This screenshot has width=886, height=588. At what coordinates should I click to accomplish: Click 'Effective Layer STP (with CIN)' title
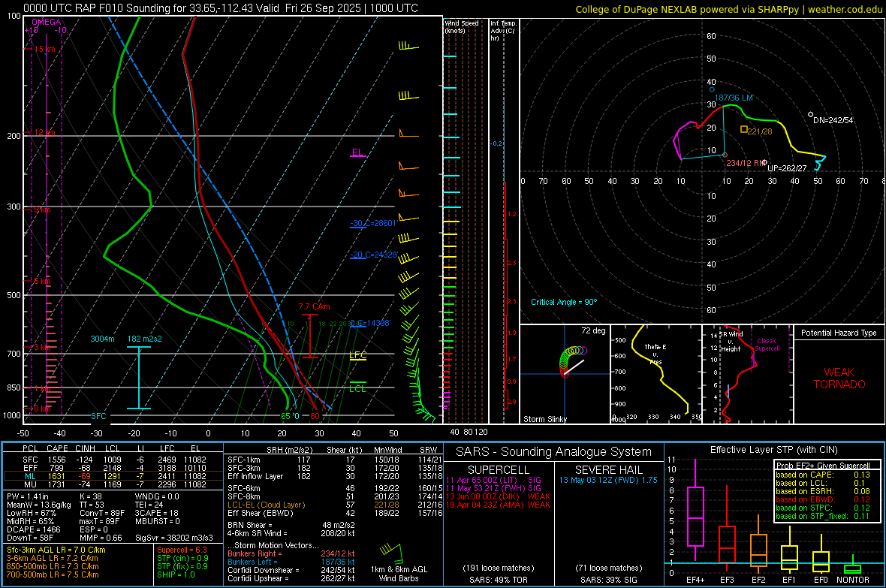pos(773,450)
